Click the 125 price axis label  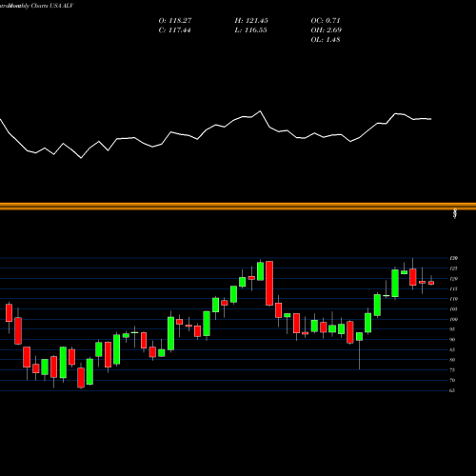pyautogui.click(x=453, y=268)
